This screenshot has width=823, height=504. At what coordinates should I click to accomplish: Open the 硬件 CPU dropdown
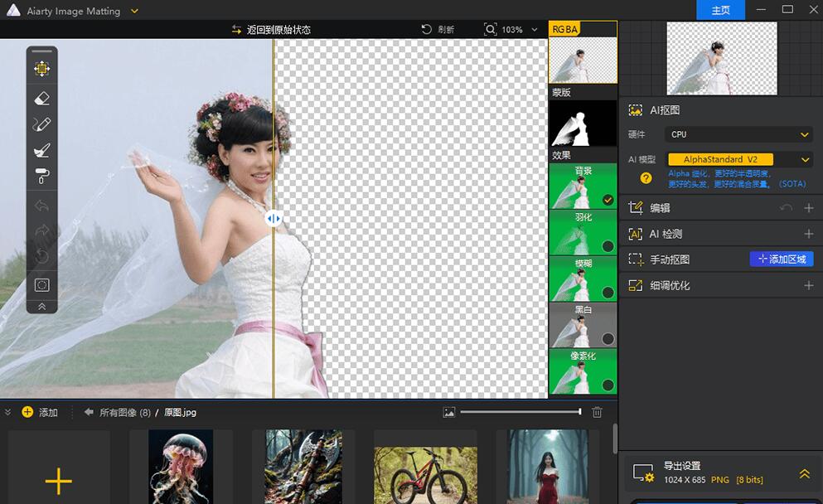[x=738, y=134]
